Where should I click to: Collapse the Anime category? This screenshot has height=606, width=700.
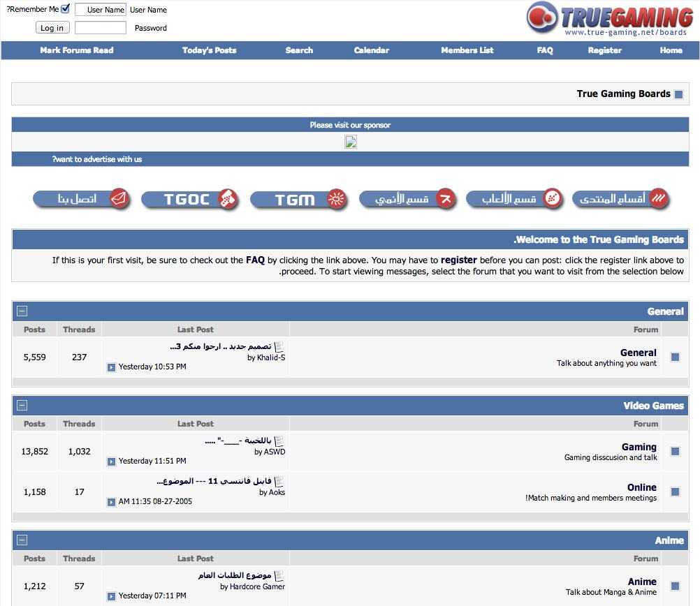(x=22, y=540)
